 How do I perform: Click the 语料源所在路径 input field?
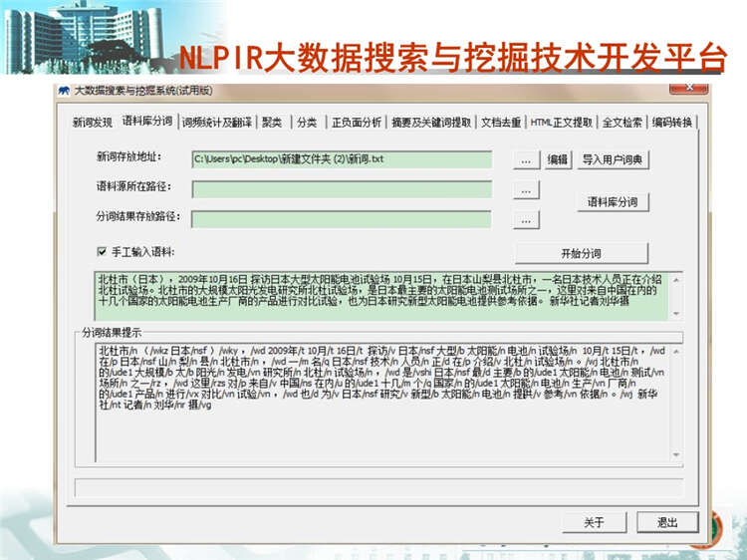tap(342, 189)
